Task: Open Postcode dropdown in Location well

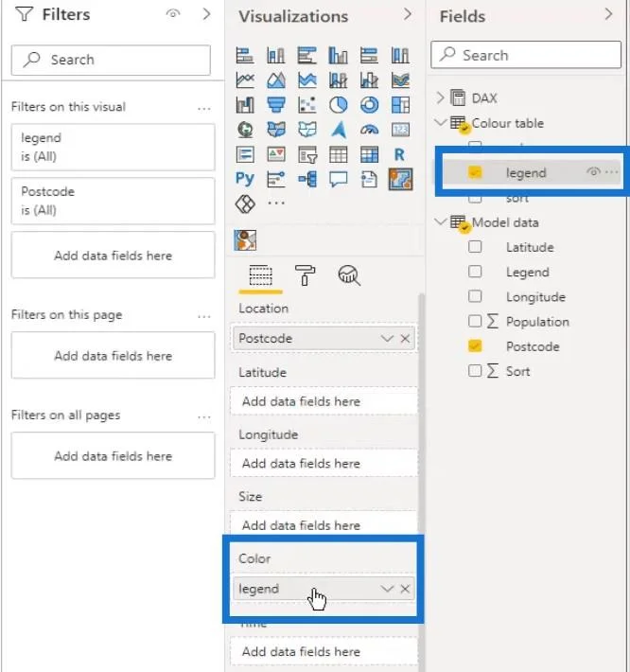Action: point(387,339)
